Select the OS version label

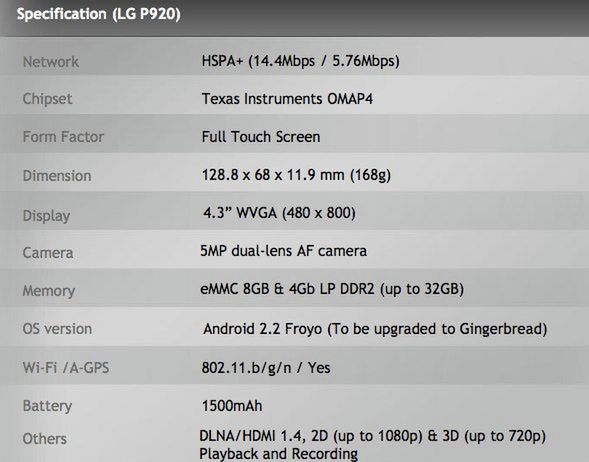(x=57, y=329)
